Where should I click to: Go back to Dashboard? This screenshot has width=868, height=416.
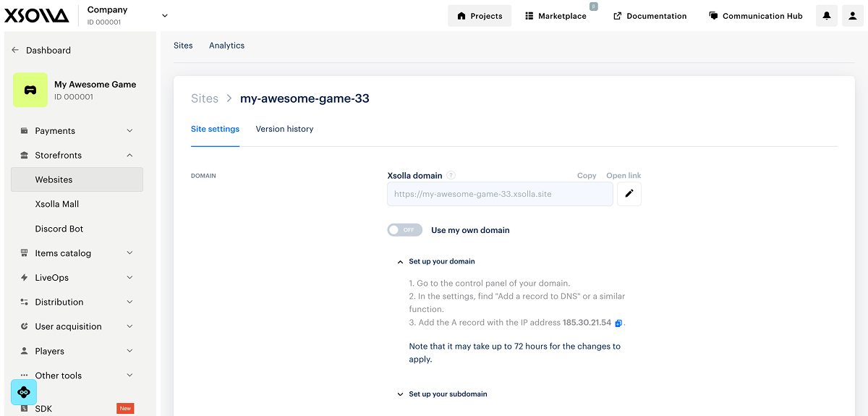41,50
